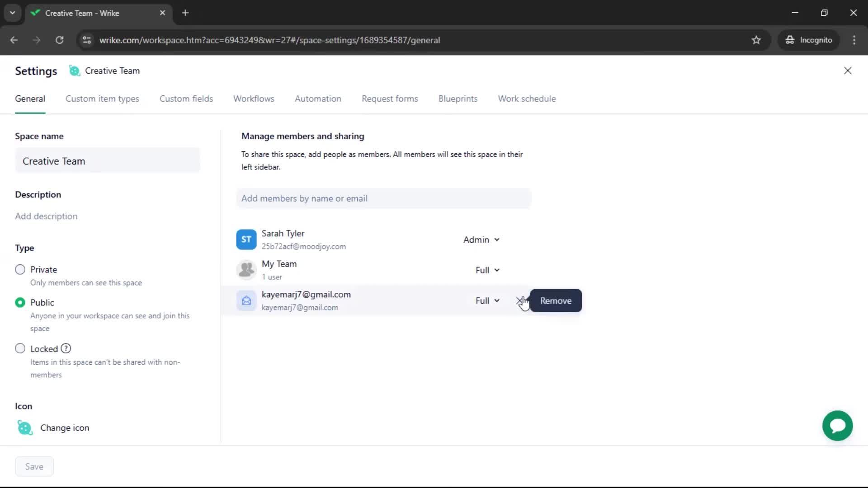Open kayemarj7@gmail.com's Full access dropdown
The image size is (868, 488).
click(x=487, y=300)
